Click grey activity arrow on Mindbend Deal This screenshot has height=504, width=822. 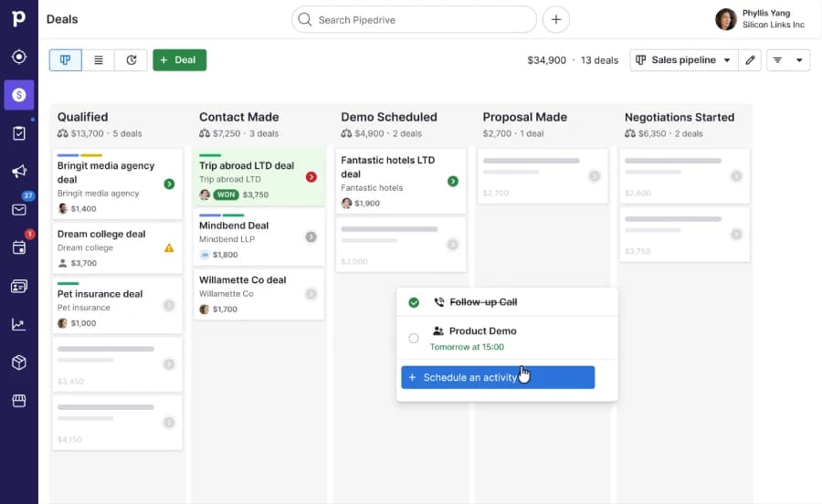311,236
